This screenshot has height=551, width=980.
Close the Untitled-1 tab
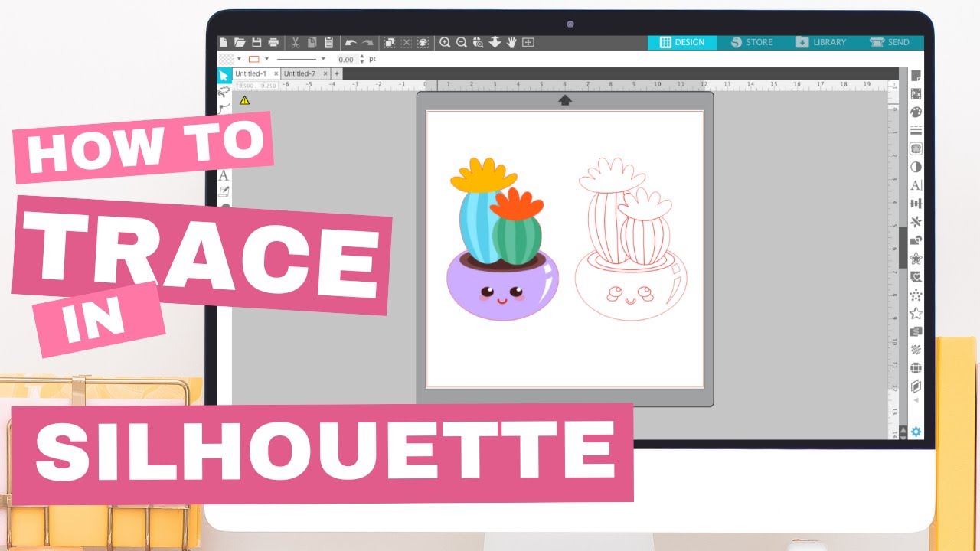click(276, 73)
